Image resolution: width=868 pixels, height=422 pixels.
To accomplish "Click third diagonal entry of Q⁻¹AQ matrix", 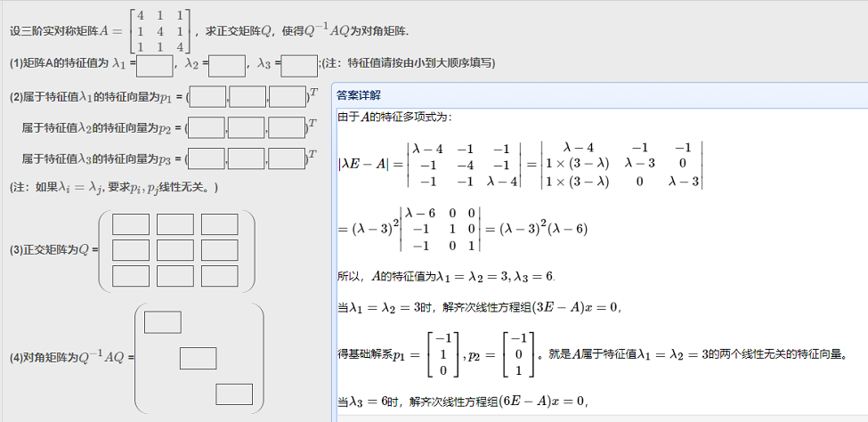I will pyautogui.click(x=234, y=394).
